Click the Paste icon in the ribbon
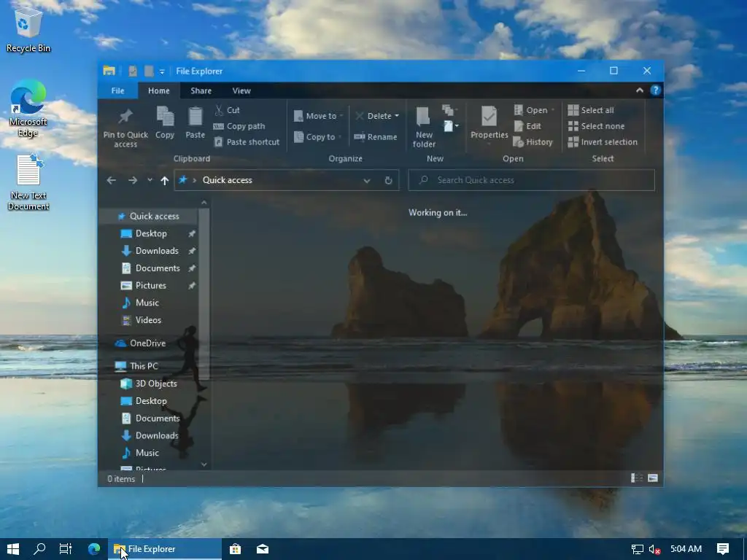This screenshot has height=560, width=747. (x=195, y=122)
